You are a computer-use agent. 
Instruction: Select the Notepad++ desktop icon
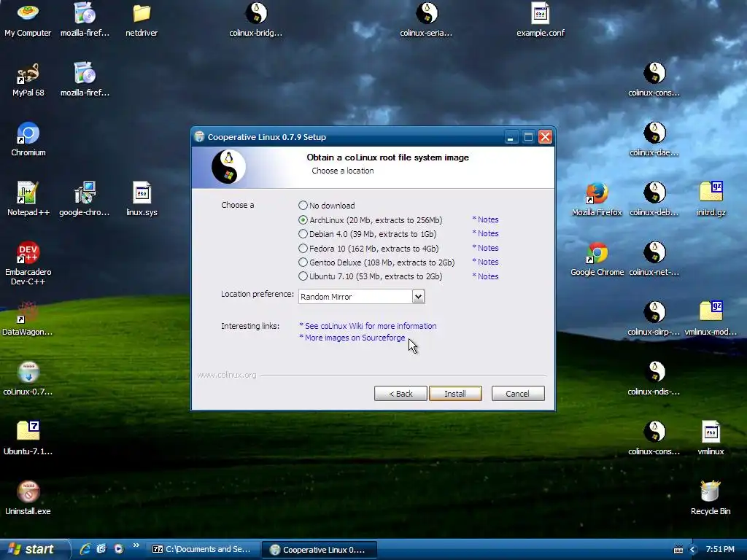(28, 200)
